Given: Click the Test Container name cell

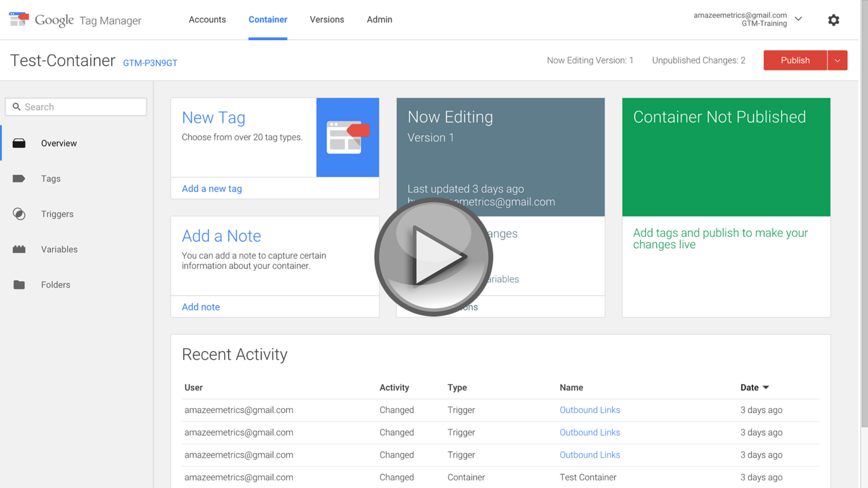Looking at the screenshot, I should coord(588,477).
